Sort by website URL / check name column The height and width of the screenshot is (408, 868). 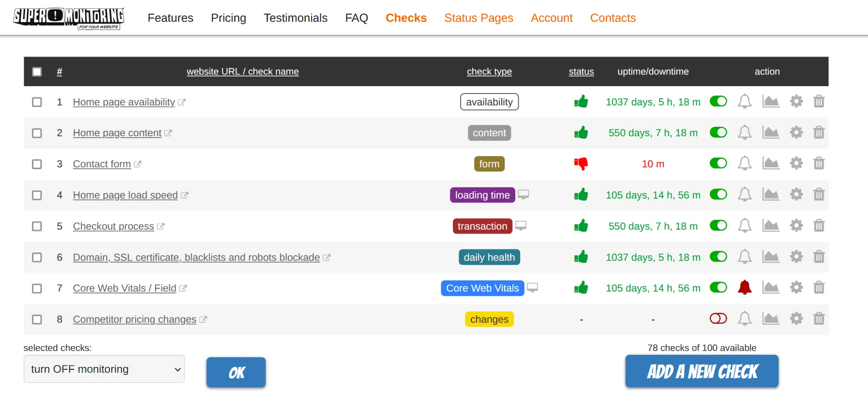coord(243,72)
